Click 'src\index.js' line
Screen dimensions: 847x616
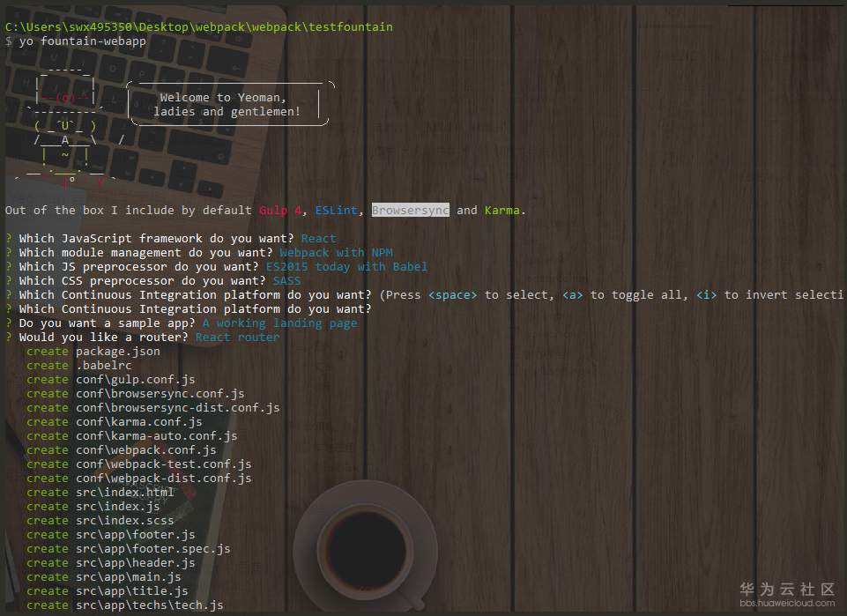point(118,507)
